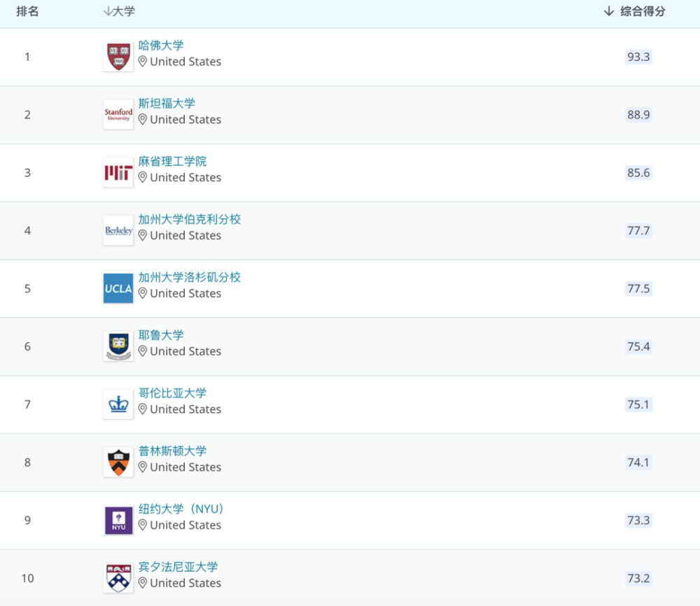This screenshot has height=606, width=700.
Task: Click location pin icon under 加州大学洛杉矶分校
Action: pyautogui.click(x=142, y=293)
